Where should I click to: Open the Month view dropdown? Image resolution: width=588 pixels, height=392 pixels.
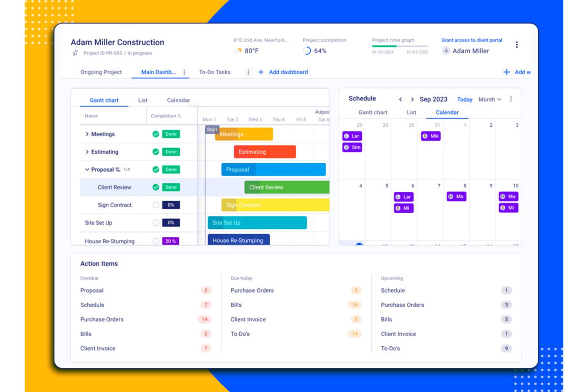[489, 99]
